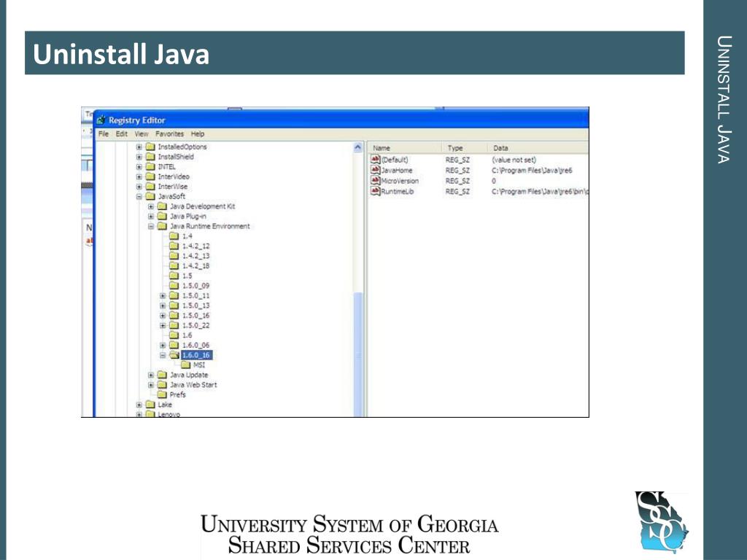Expand the 1.5.0_13 key
This screenshot has height=560, width=747.
click(163, 306)
